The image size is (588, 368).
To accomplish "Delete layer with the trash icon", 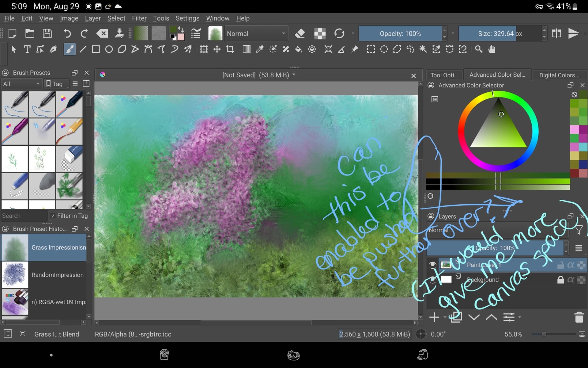I will 579,317.
